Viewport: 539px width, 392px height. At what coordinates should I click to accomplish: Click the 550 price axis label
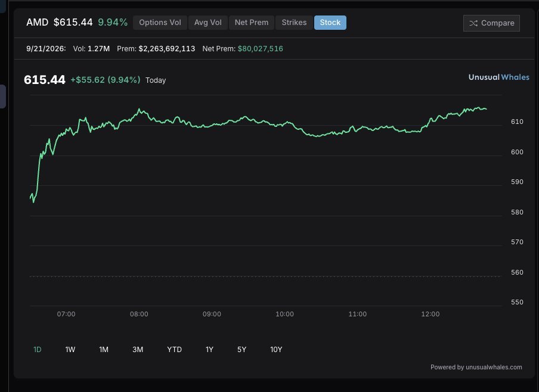pyautogui.click(x=517, y=302)
